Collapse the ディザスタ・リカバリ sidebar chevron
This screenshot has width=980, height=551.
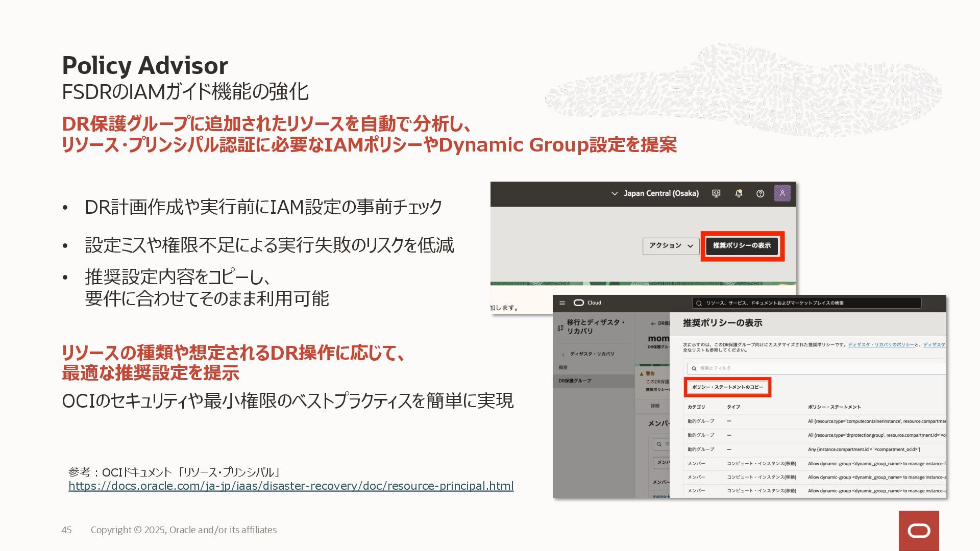point(563,355)
